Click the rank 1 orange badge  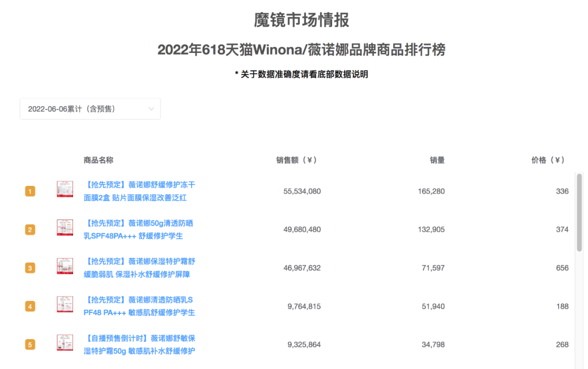[30, 191]
